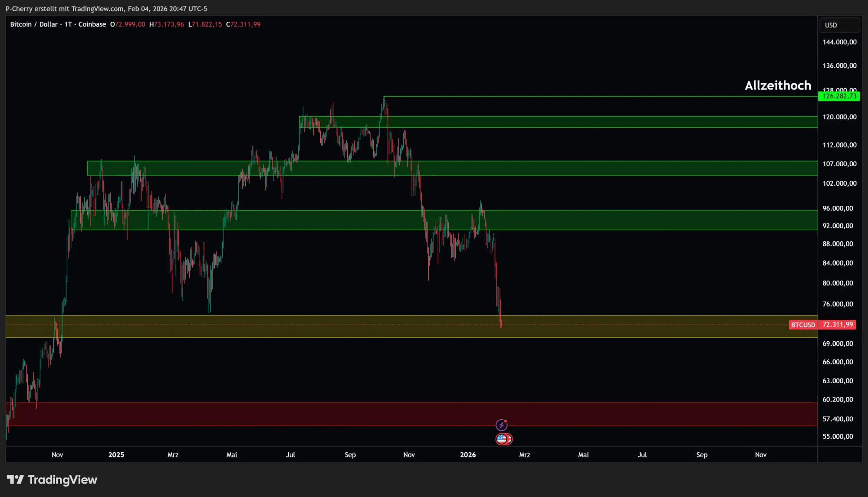Click the green all-time-high horizontal line

coord(608,96)
